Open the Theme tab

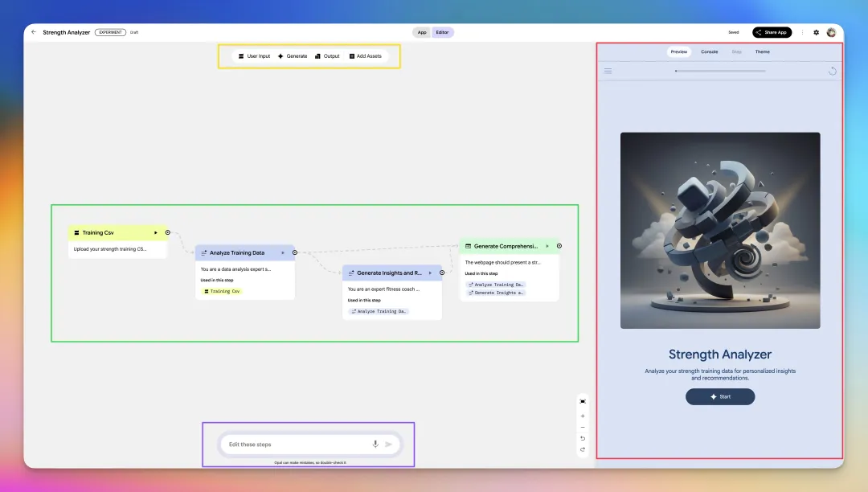tap(762, 51)
